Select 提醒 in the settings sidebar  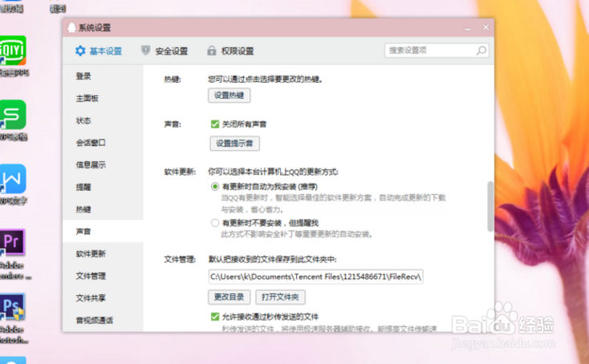pos(103,187)
